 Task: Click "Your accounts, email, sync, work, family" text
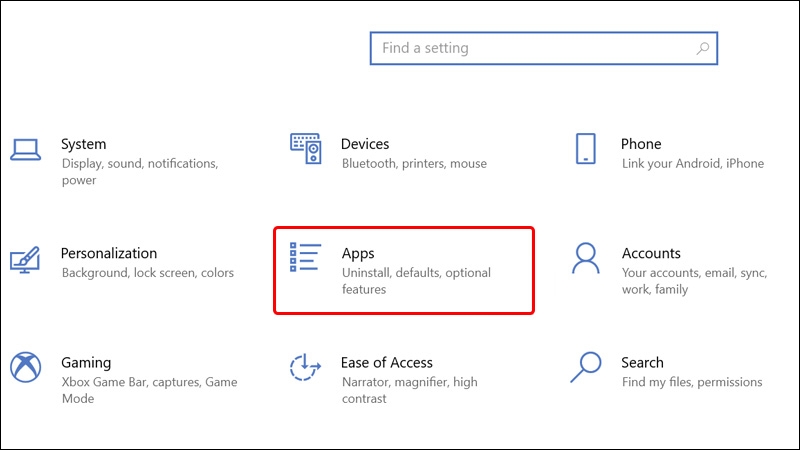point(694,281)
